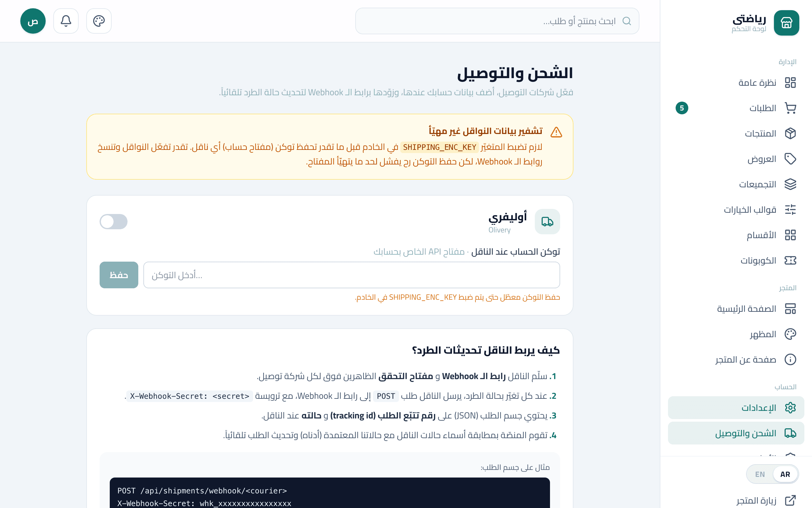Click the العروض tag icon

pyautogui.click(x=790, y=158)
